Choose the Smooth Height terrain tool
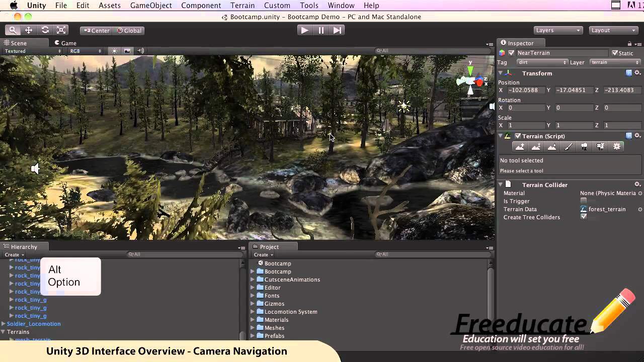This screenshot has height=362, width=644. pos(552,146)
